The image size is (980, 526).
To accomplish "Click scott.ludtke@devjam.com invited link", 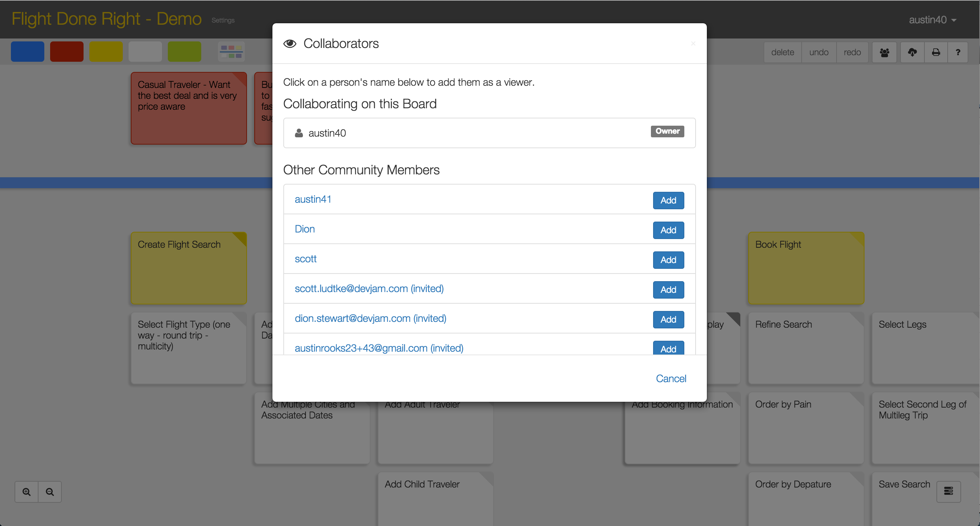I will (369, 289).
